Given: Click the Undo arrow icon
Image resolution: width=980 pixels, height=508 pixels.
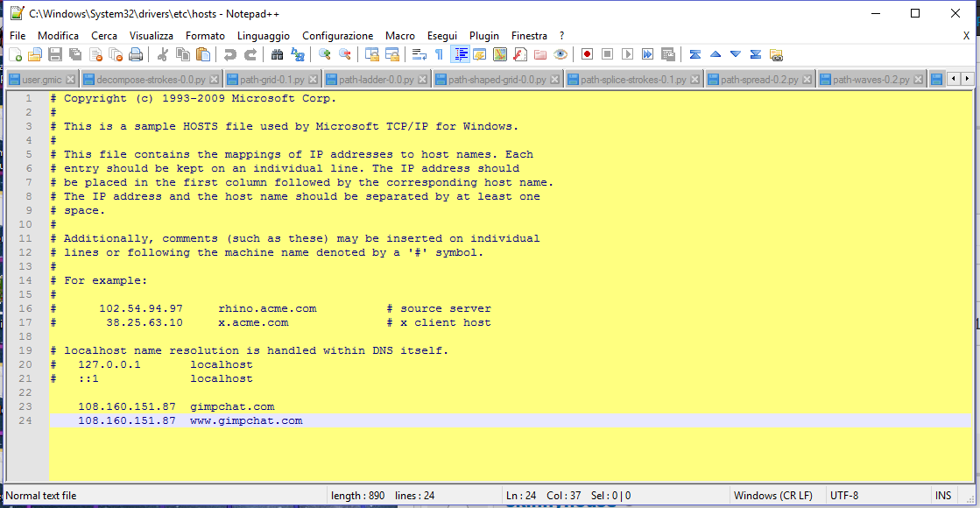Looking at the screenshot, I should pos(230,55).
